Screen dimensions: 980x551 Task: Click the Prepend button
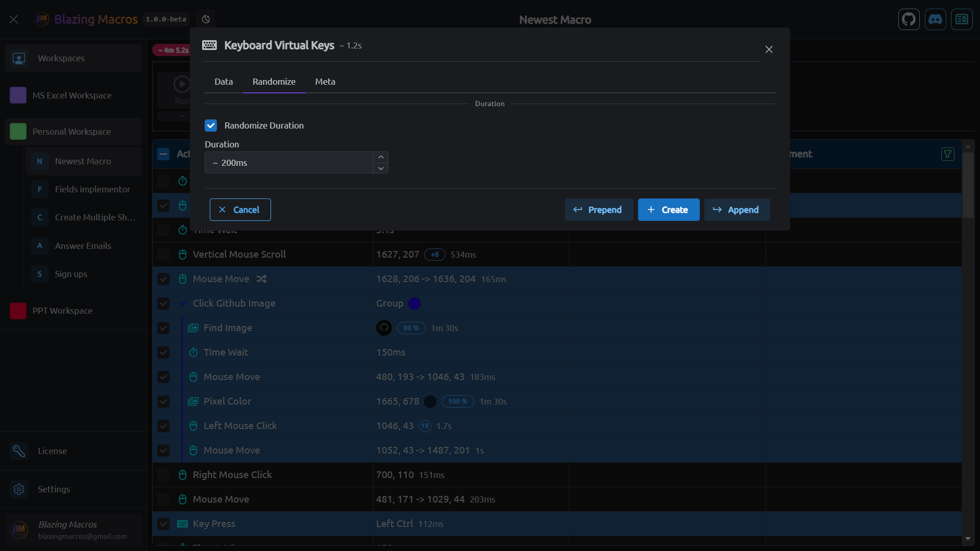[599, 210]
